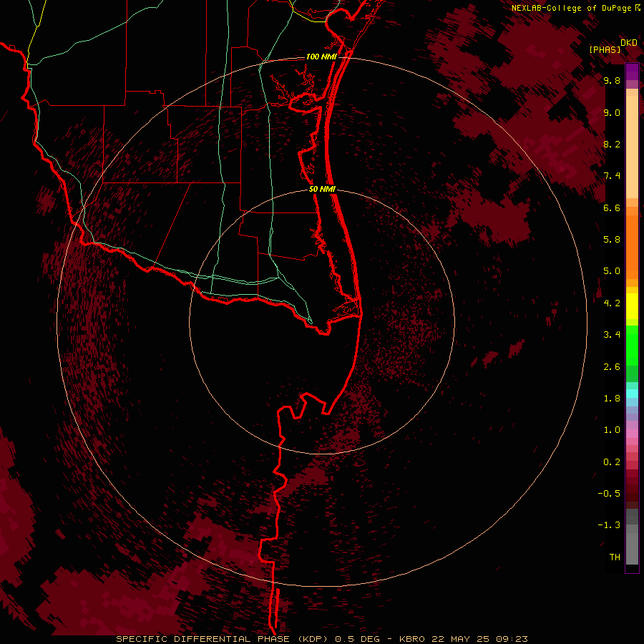This screenshot has width=644, height=644.
Task: Click the 1.8 value on color scale
Action: click(x=612, y=399)
